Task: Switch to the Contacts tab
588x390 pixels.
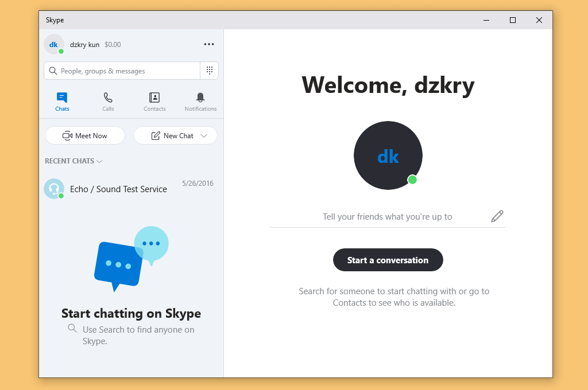Action: click(x=154, y=102)
